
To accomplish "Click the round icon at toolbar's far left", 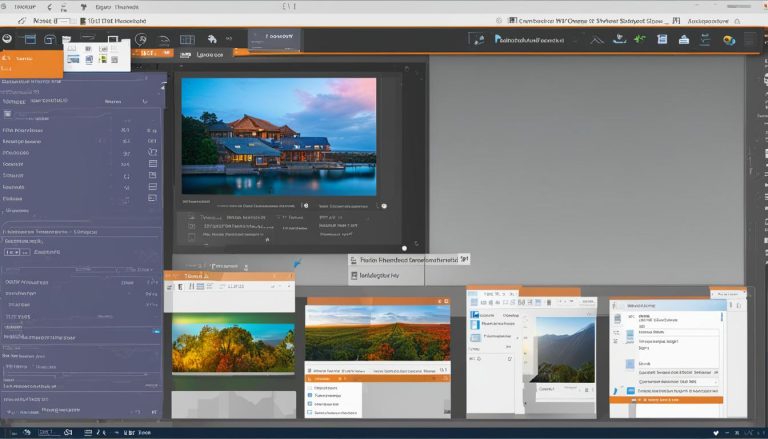I will 8,39.
